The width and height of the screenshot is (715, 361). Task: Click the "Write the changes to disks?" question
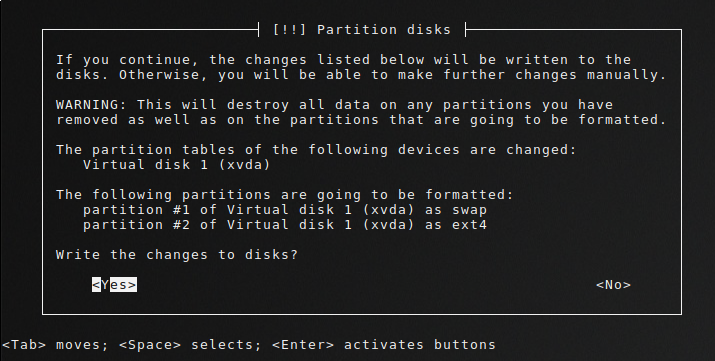pos(177,255)
